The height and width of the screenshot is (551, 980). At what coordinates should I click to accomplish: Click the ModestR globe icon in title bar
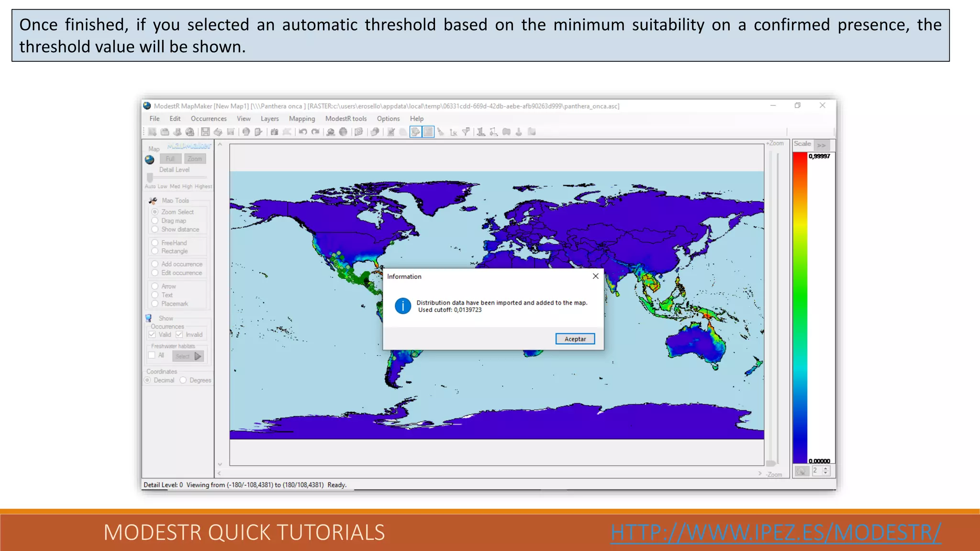pos(147,106)
